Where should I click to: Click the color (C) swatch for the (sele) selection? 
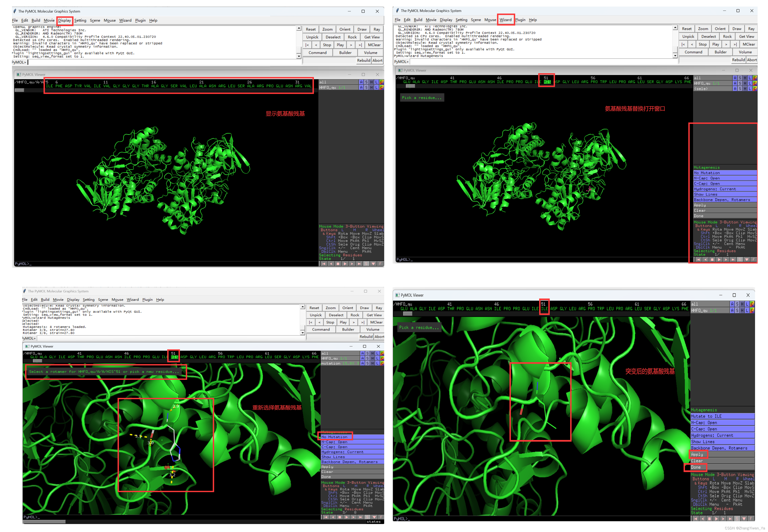point(755,89)
